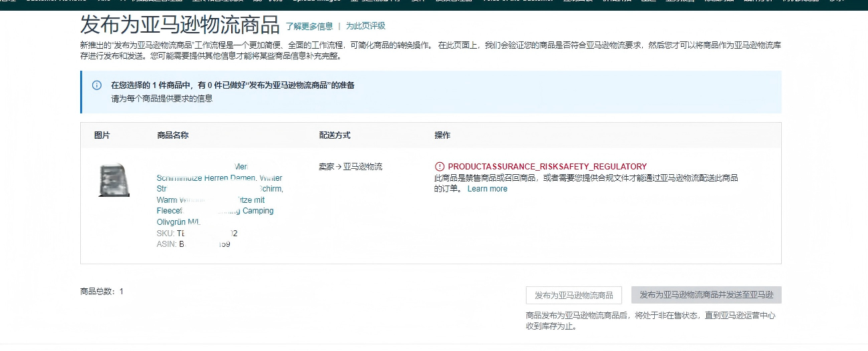Click the bold readiness message in the blue banner
This screenshot has height=351, width=868.
[x=233, y=85]
